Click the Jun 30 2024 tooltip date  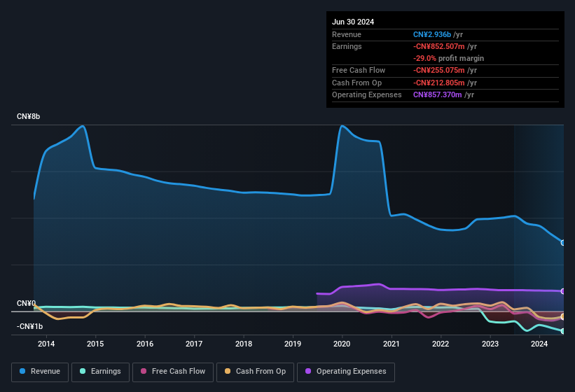point(353,22)
